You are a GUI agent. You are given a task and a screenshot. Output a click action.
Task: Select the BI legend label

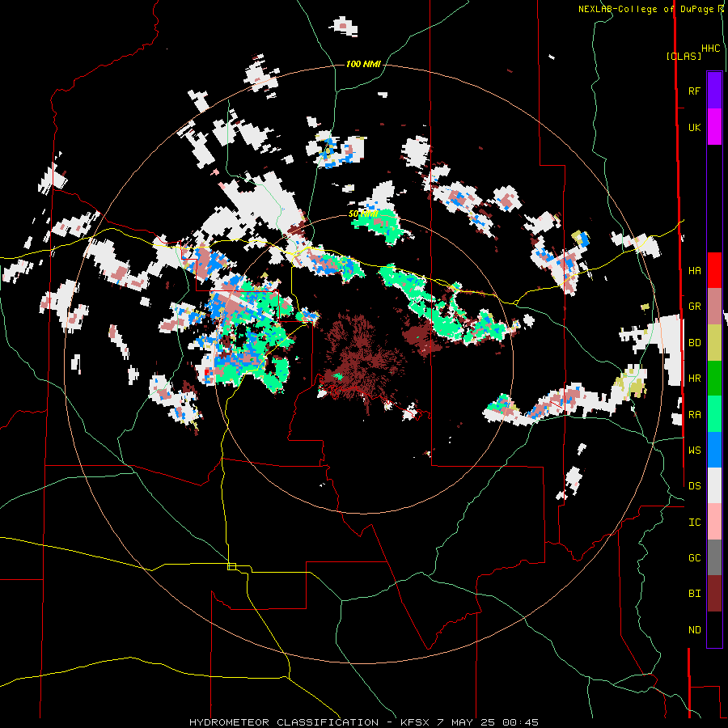pyautogui.click(x=694, y=594)
